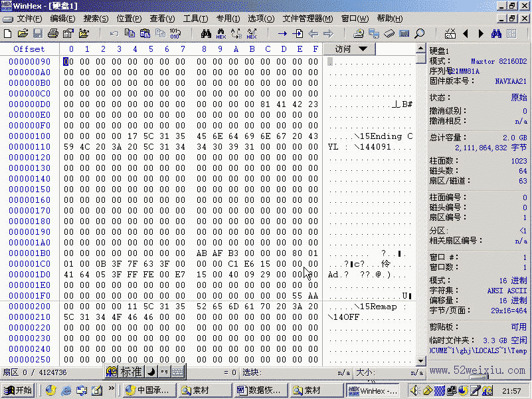Select hex byte at offset 00000090
Screen dimensions: 532x399
point(66,61)
